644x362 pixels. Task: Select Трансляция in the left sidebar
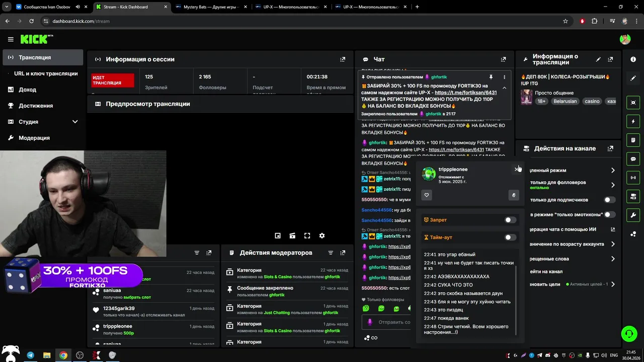pyautogui.click(x=43, y=57)
